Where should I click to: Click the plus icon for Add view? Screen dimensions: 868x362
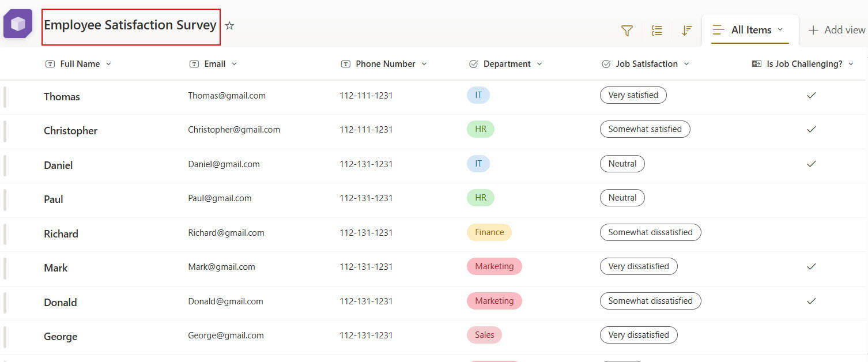pos(813,30)
